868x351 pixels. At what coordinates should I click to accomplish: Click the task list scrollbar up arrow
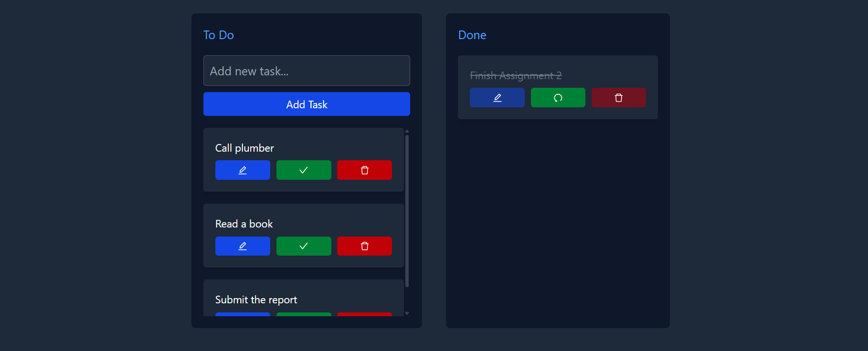(x=407, y=131)
